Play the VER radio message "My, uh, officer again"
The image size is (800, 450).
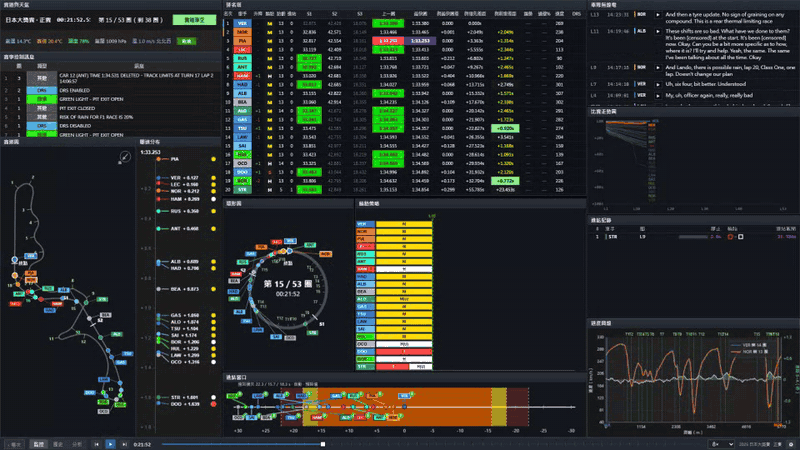(657, 95)
